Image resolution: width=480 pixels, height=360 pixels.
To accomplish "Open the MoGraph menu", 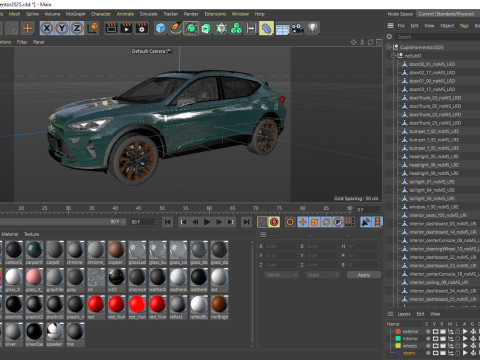I will click(75, 14).
